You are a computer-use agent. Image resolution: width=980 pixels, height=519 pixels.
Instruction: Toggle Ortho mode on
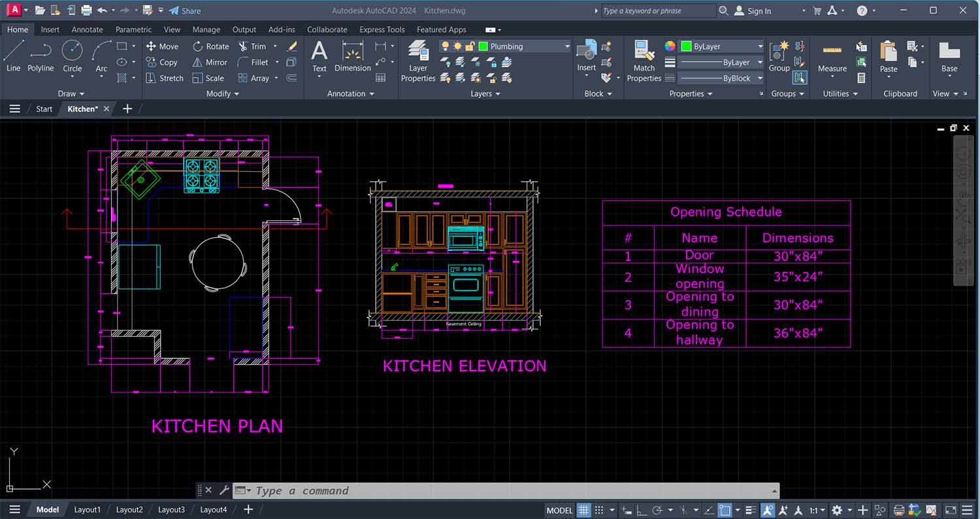pyautogui.click(x=642, y=510)
